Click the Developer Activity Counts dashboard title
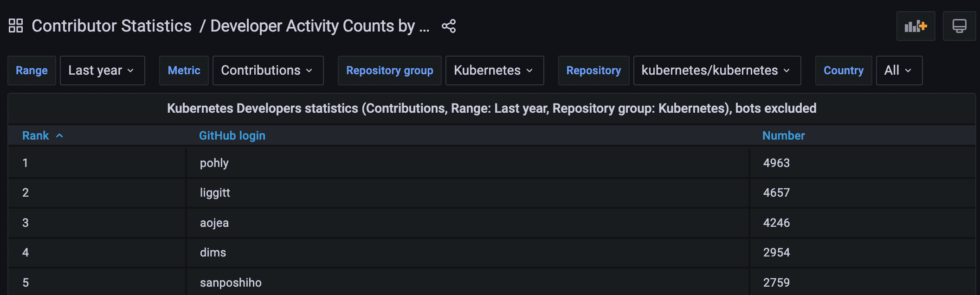 click(320, 26)
